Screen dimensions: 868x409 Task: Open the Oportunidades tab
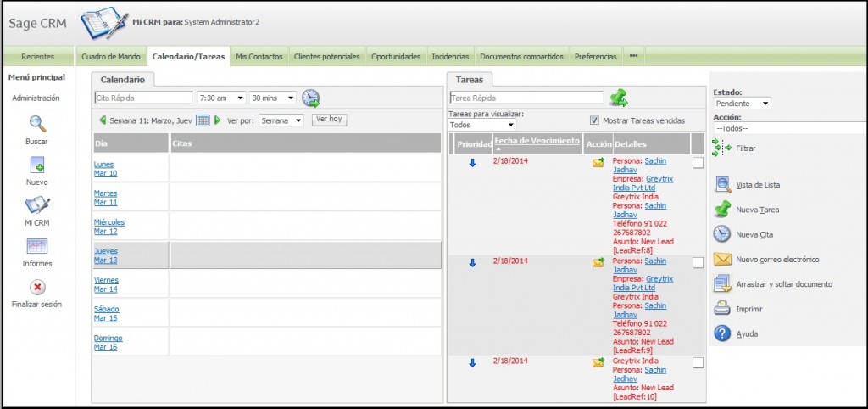point(396,57)
